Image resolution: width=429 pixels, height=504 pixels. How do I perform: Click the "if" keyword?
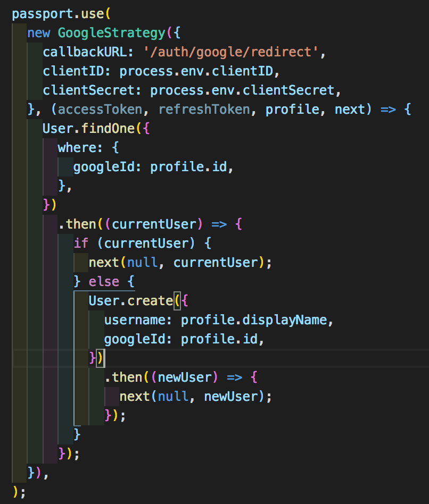point(81,243)
